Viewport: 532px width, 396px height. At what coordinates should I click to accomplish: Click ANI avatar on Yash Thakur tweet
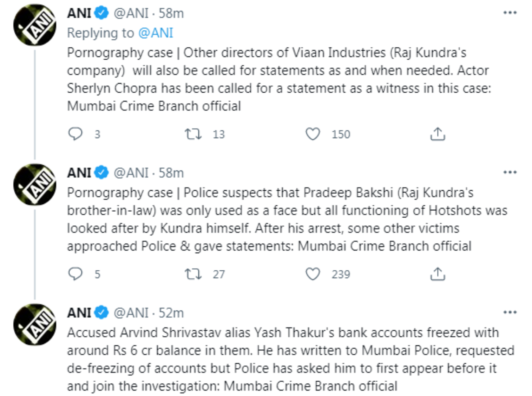[34, 324]
